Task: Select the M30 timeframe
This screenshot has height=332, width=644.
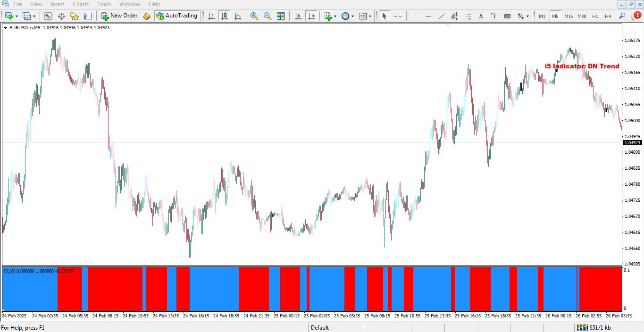Action: coord(582,16)
